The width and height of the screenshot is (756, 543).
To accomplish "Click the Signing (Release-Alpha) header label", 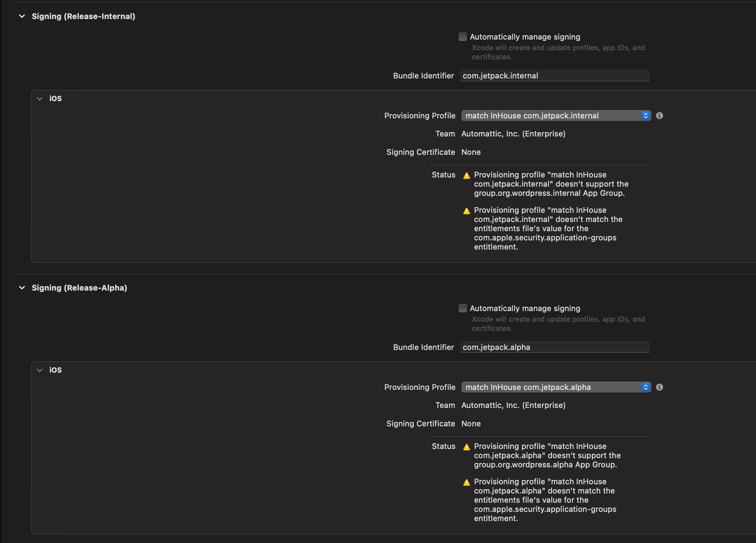I will coord(79,288).
